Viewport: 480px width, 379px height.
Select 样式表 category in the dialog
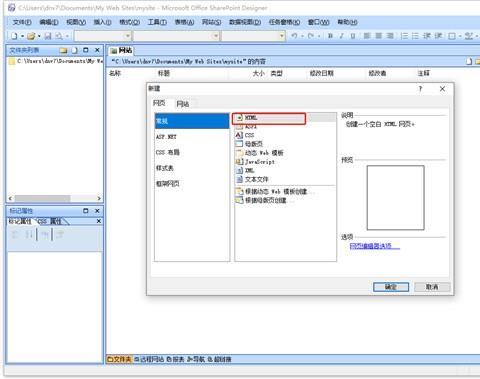pyautogui.click(x=192, y=168)
